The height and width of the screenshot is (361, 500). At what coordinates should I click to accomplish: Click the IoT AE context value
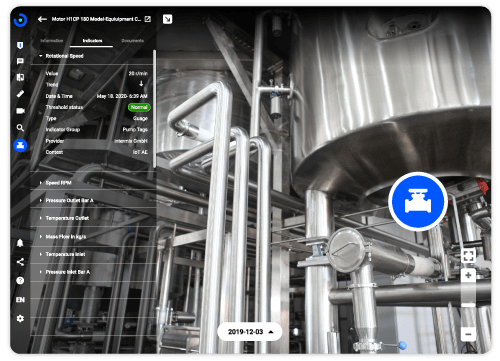pyautogui.click(x=140, y=152)
